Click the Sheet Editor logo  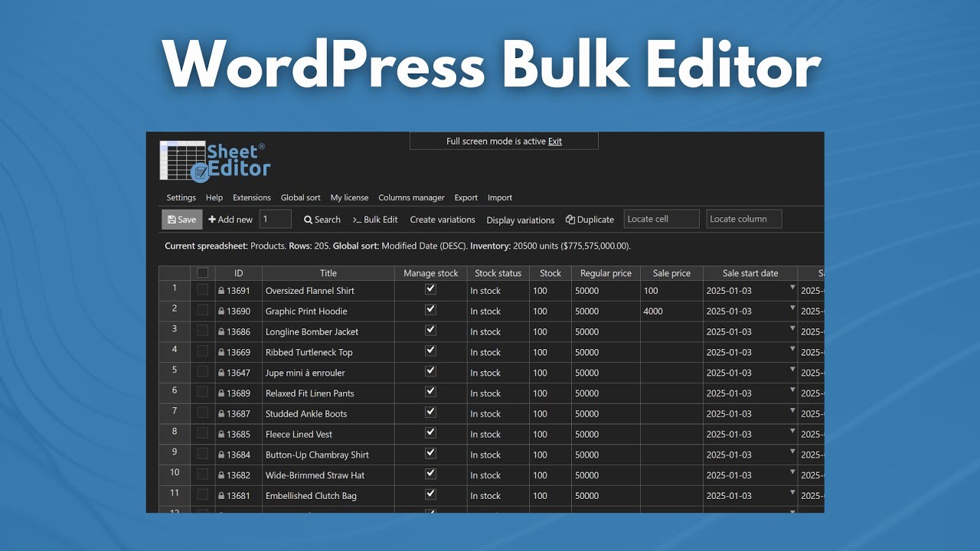click(214, 161)
